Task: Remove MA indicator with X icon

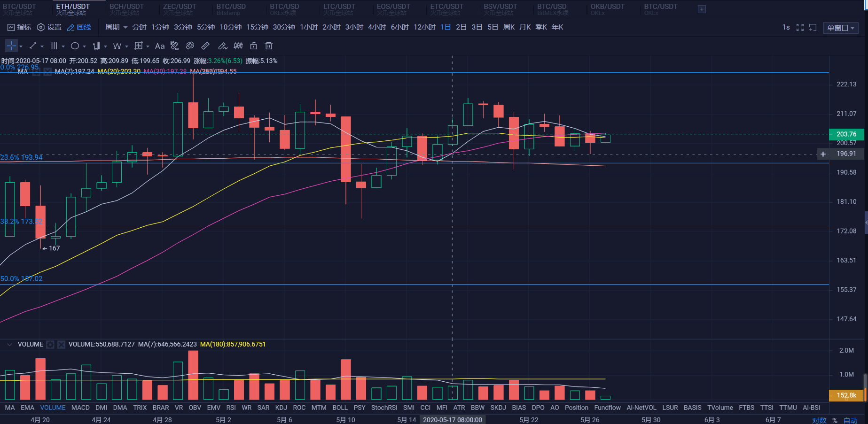Action: click(x=47, y=72)
